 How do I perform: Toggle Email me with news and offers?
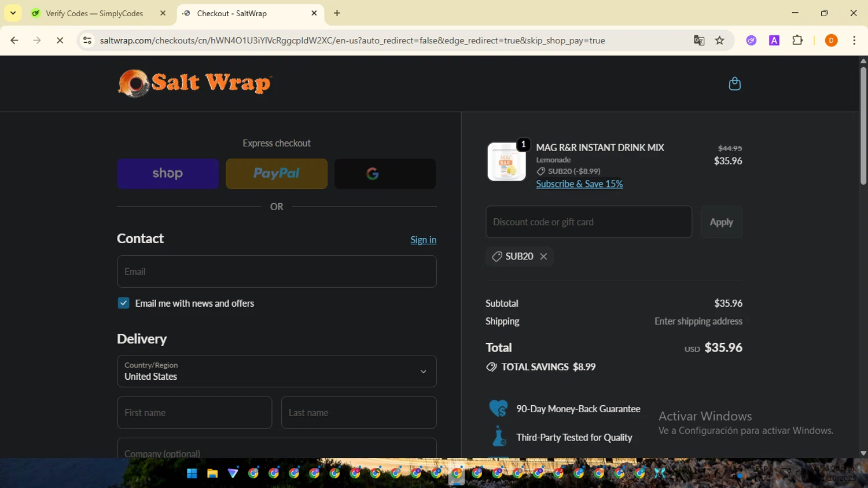[x=123, y=303]
